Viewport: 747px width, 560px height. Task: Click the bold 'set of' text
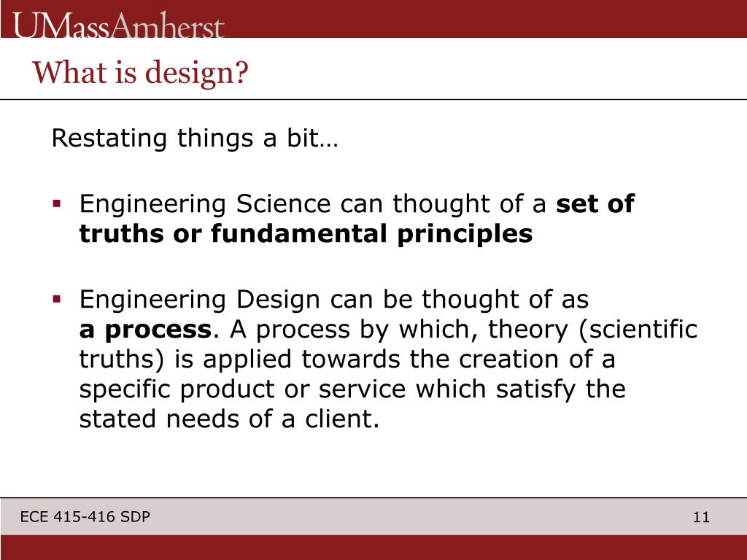click(x=595, y=204)
